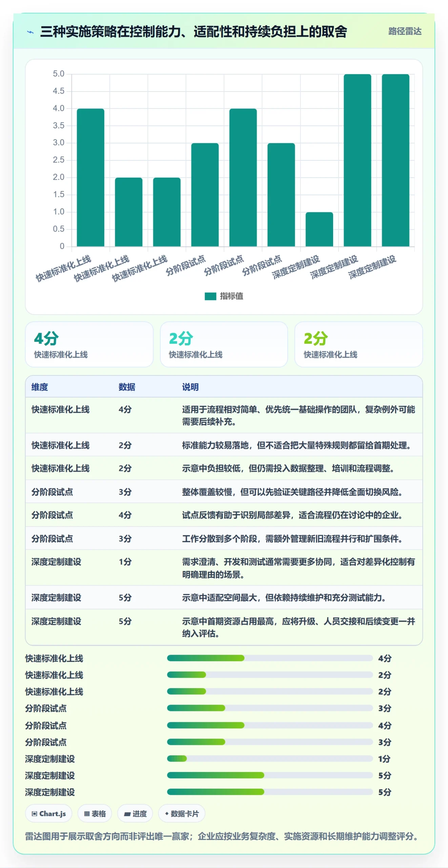The height and width of the screenshot is (868, 448).
Task: Click the lightning bolt icon beside the title
Action: tap(30, 32)
